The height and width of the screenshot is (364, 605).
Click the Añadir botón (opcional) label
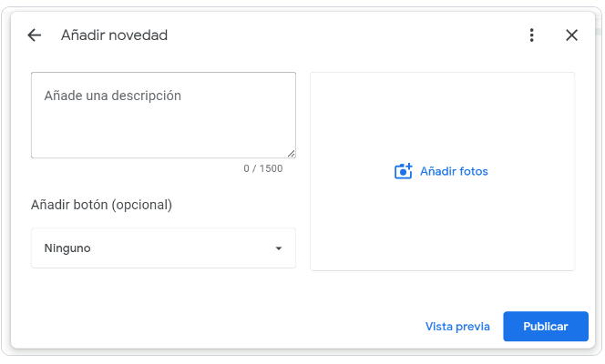point(101,205)
